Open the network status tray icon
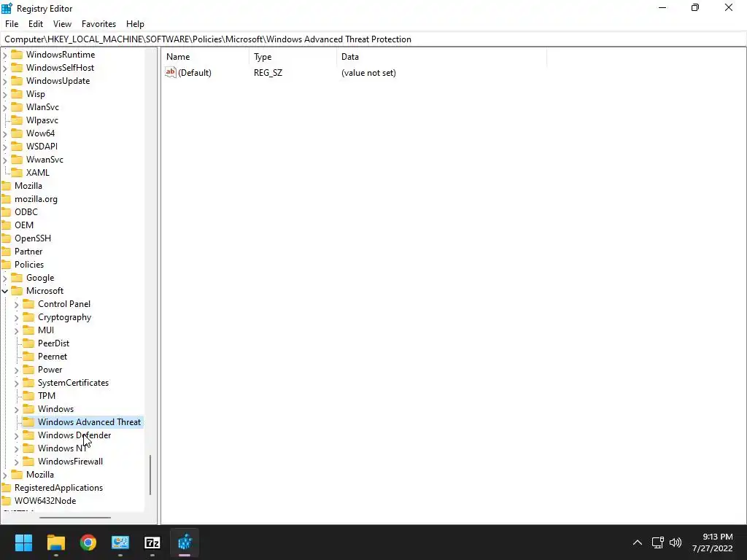Screen dimensions: 747x560 [658, 542]
